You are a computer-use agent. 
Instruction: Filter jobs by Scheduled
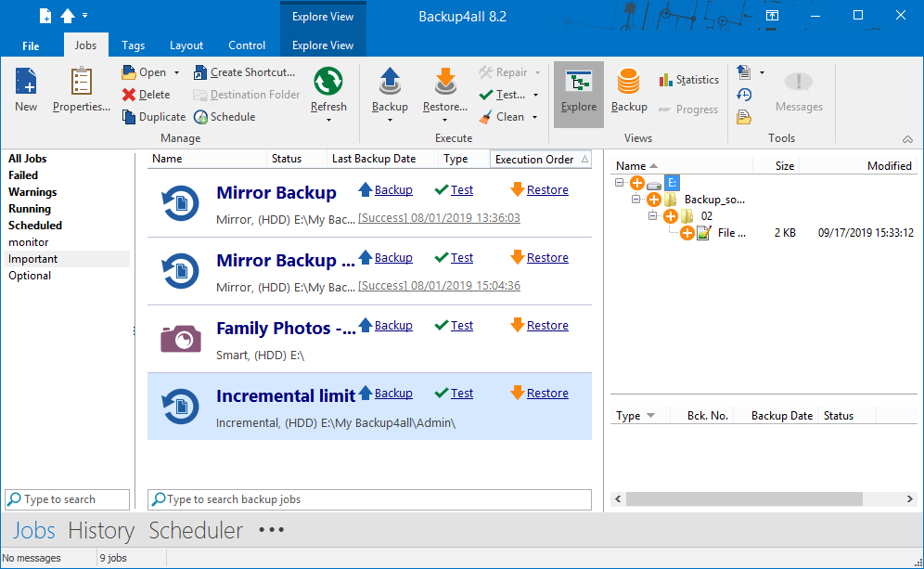pos(34,226)
